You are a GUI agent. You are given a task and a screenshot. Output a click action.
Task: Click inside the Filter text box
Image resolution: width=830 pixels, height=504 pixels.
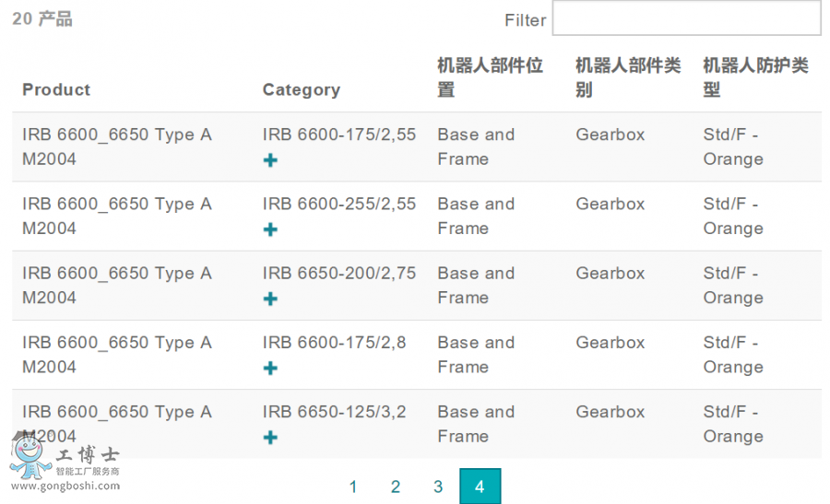[x=685, y=18]
